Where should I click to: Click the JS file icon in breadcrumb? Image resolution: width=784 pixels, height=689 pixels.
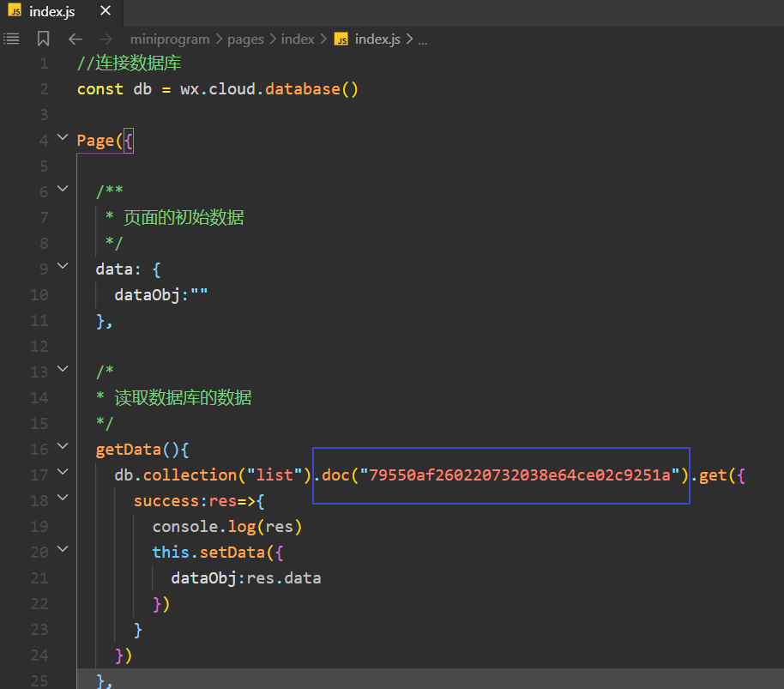pyautogui.click(x=341, y=39)
